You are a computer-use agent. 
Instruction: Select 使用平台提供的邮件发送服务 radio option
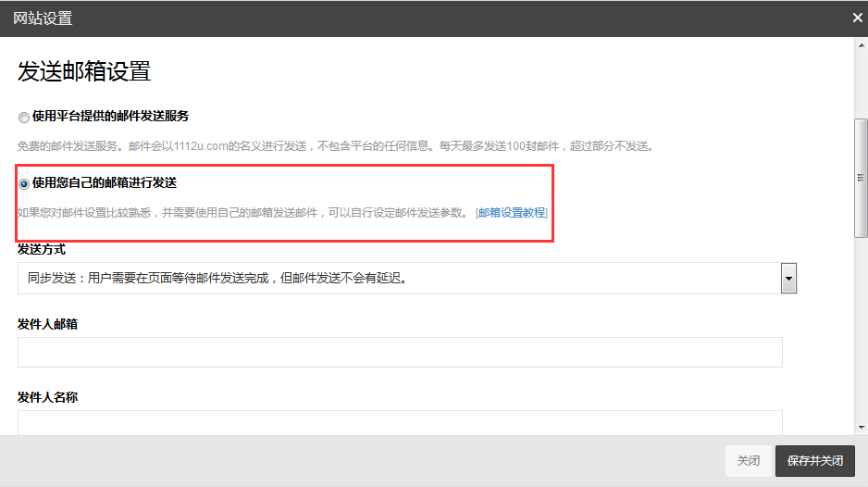tap(23, 118)
